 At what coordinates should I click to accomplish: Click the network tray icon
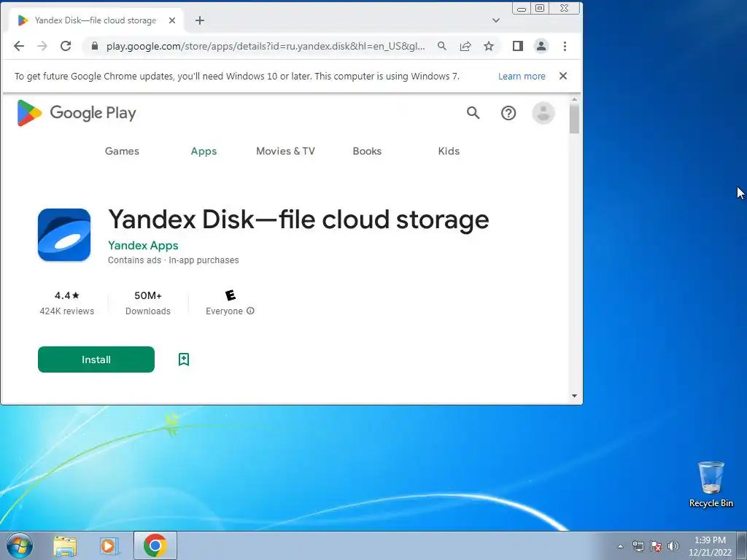pyautogui.click(x=638, y=546)
